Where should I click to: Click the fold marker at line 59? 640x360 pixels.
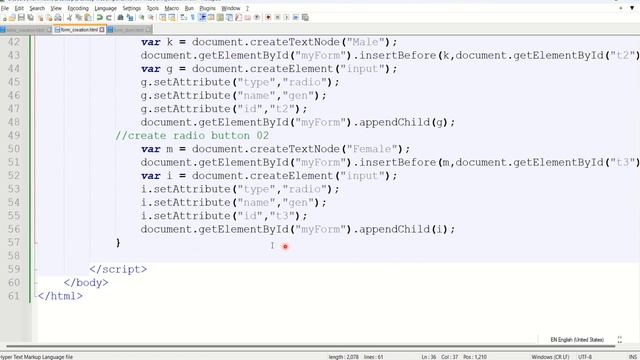(36, 270)
